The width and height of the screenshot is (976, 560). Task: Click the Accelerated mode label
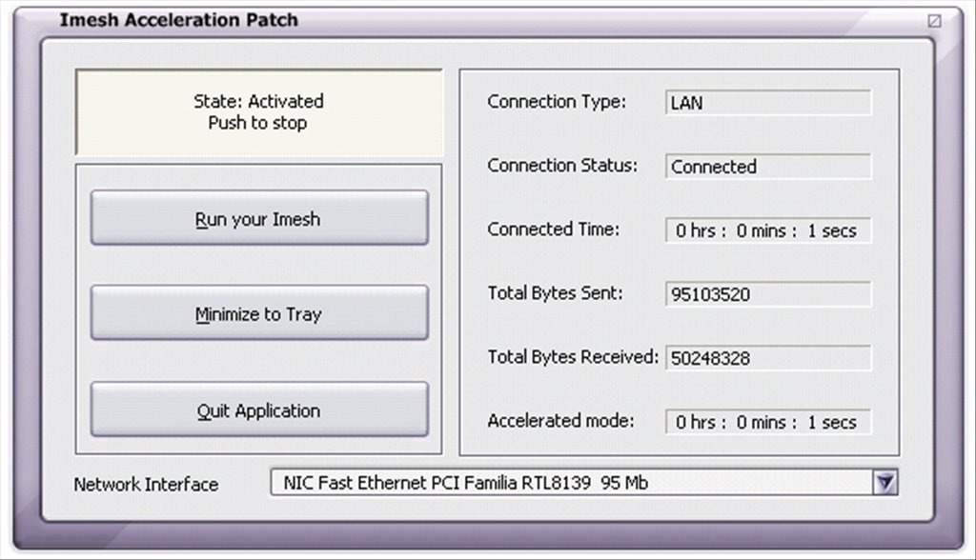(560, 421)
